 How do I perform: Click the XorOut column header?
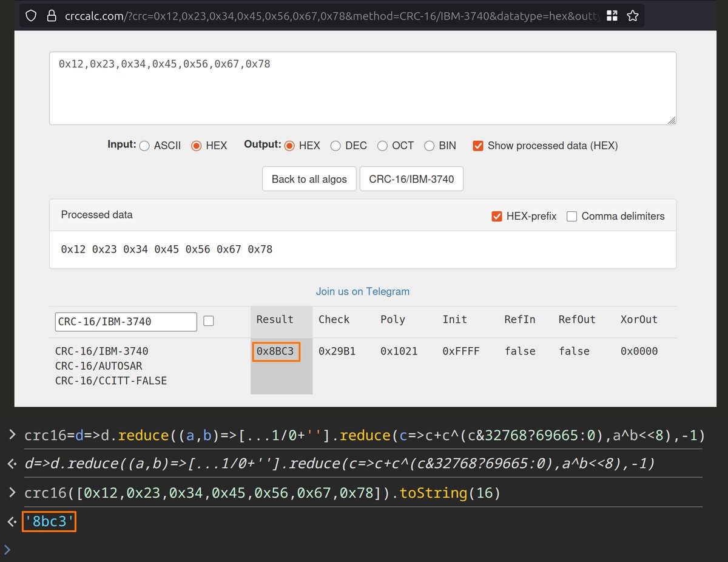pyautogui.click(x=639, y=319)
